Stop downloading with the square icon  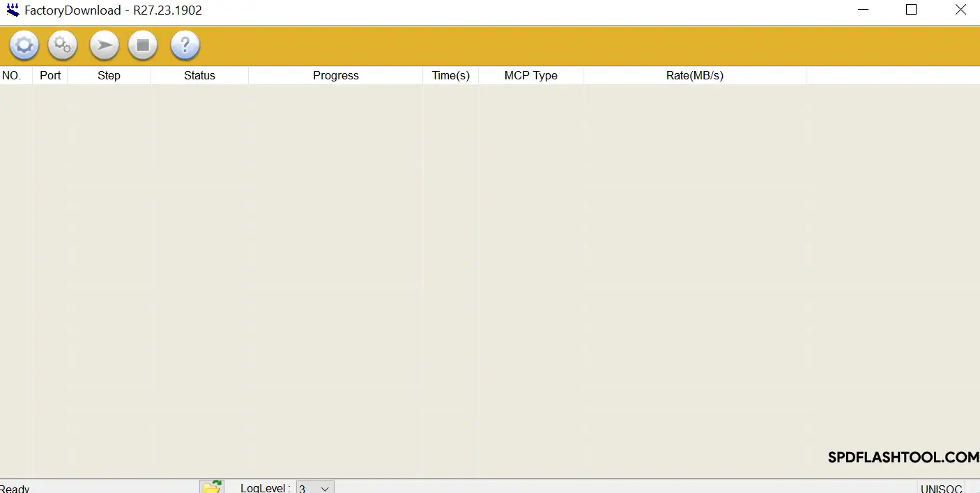[x=143, y=46]
